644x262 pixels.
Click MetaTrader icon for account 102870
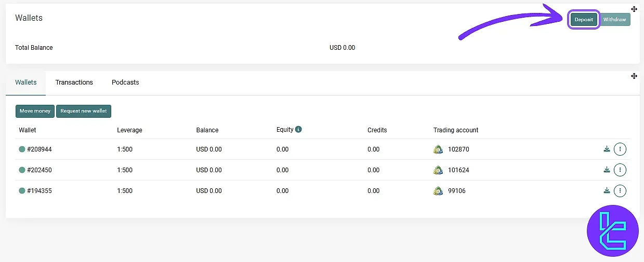(438, 149)
